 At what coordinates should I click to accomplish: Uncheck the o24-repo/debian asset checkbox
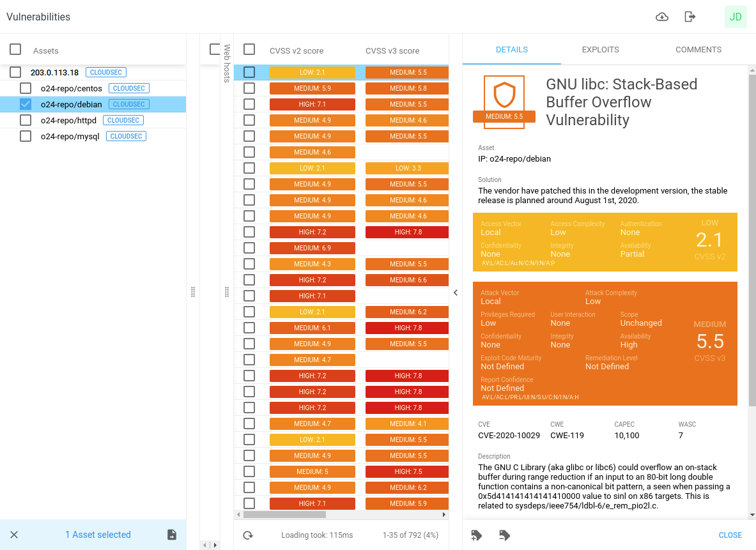point(26,103)
